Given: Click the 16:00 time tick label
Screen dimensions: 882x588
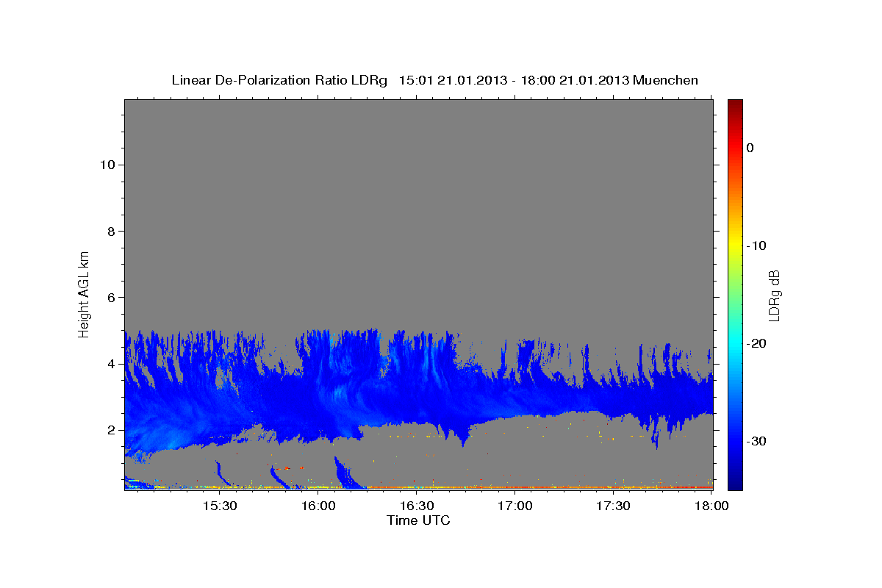Looking at the screenshot, I should (x=318, y=506).
